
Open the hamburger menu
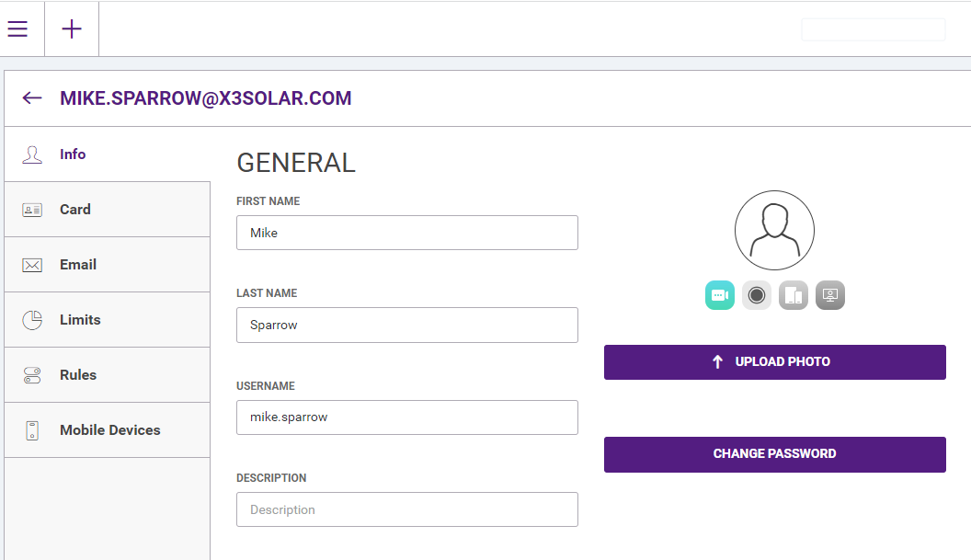pos(17,29)
